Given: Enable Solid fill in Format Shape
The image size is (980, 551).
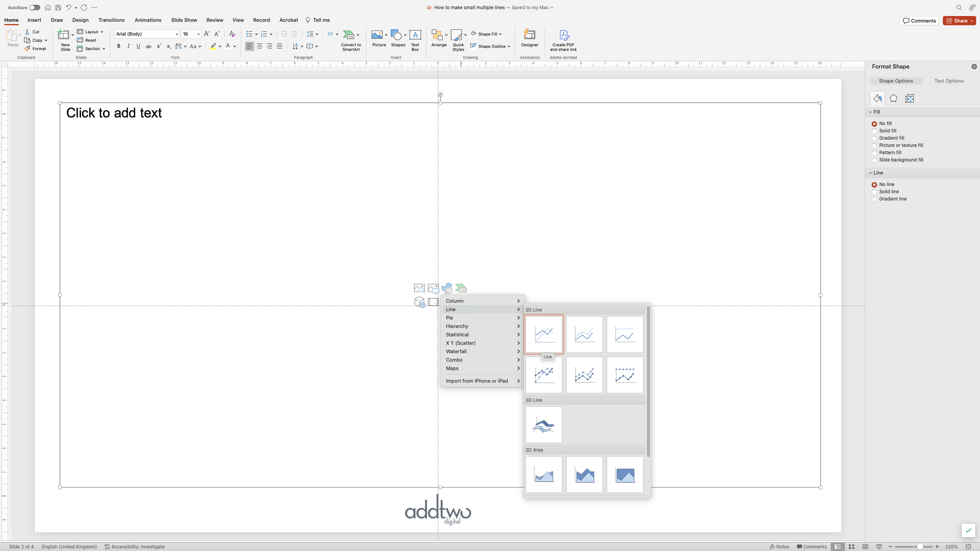Looking at the screenshot, I should 875,130.
